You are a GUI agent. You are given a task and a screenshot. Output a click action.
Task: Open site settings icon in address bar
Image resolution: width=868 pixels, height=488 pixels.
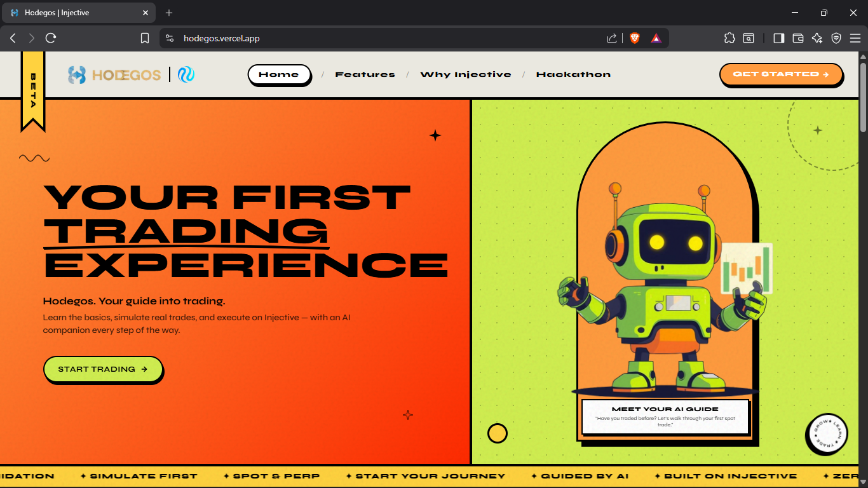(x=170, y=38)
